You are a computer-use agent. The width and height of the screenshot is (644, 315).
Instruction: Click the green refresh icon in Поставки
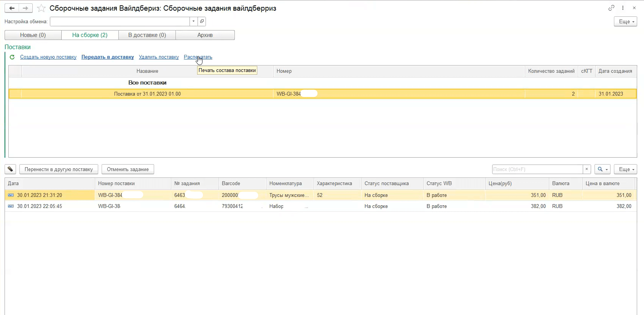pyautogui.click(x=12, y=57)
